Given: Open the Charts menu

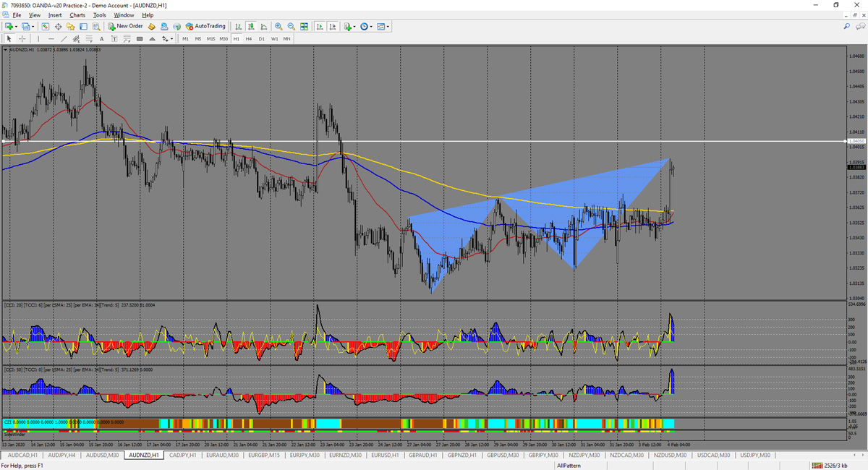Looking at the screenshot, I should tap(77, 14).
